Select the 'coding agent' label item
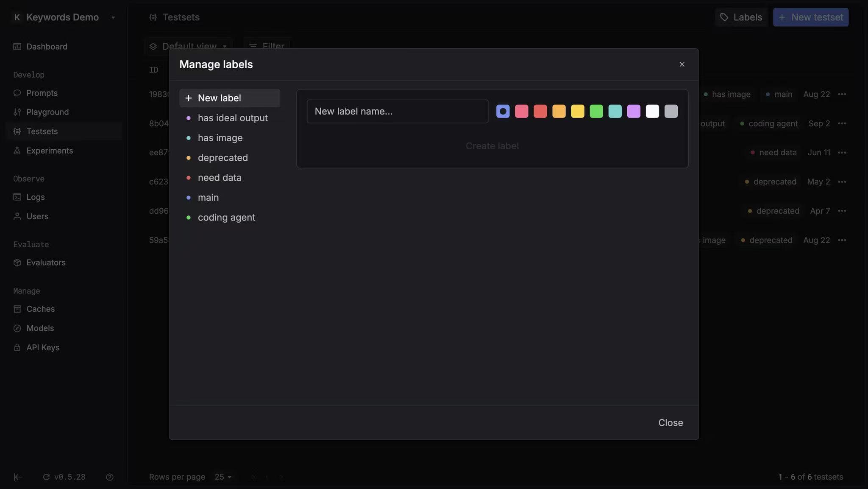The height and width of the screenshot is (489, 868). tap(226, 218)
